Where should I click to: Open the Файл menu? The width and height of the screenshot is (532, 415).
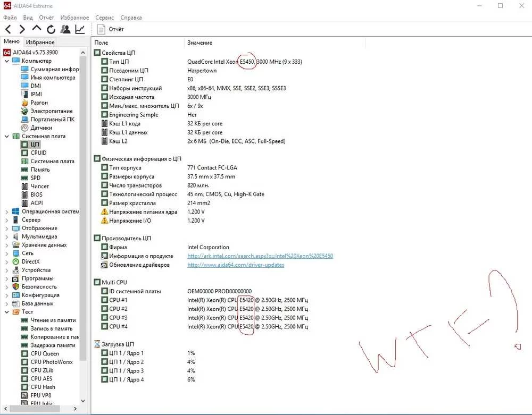tap(10, 18)
